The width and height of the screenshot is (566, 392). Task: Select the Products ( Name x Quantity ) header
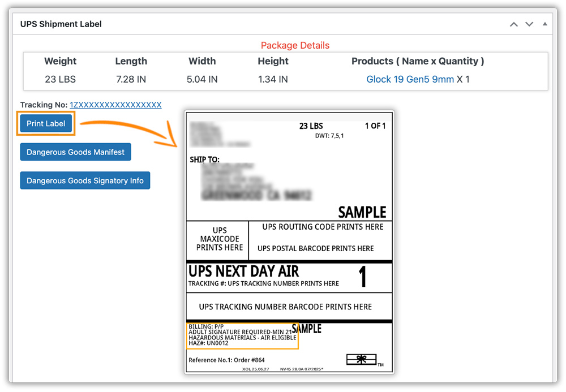pos(418,61)
